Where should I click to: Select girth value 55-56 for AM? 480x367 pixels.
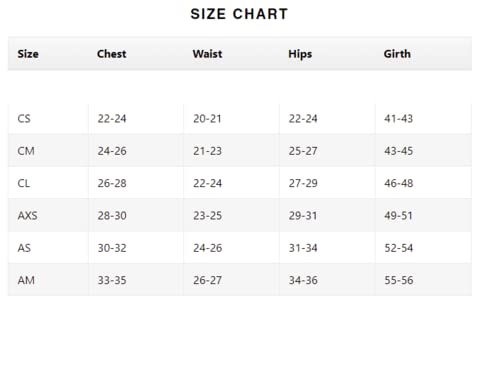(x=399, y=280)
